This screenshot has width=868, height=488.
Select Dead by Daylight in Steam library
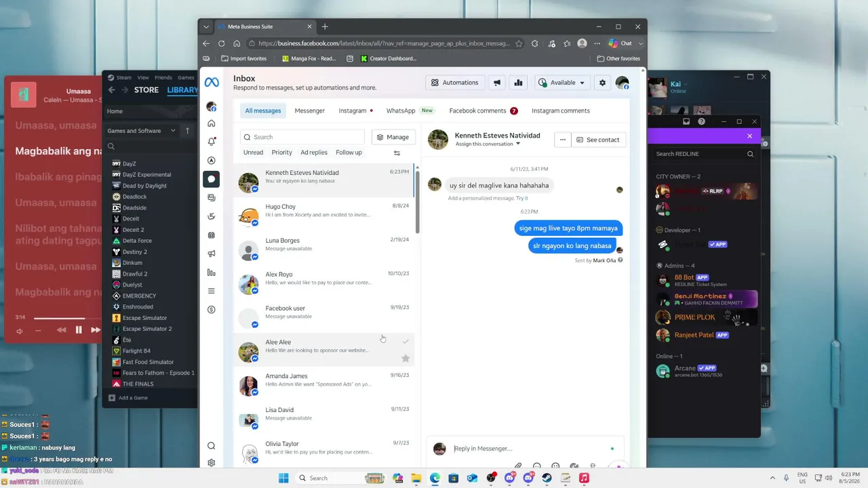coord(144,186)
